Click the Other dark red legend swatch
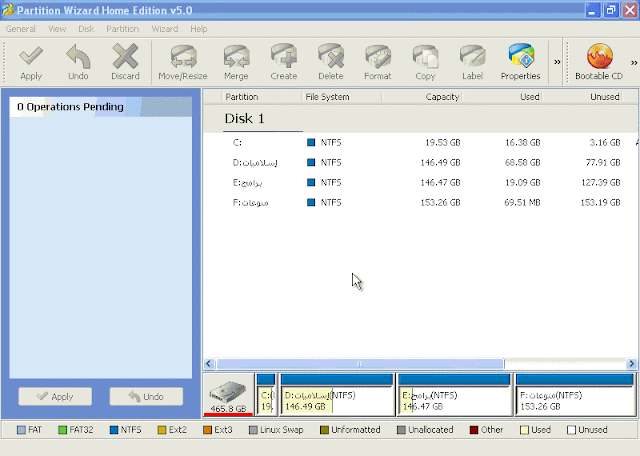 coord(474,430)
